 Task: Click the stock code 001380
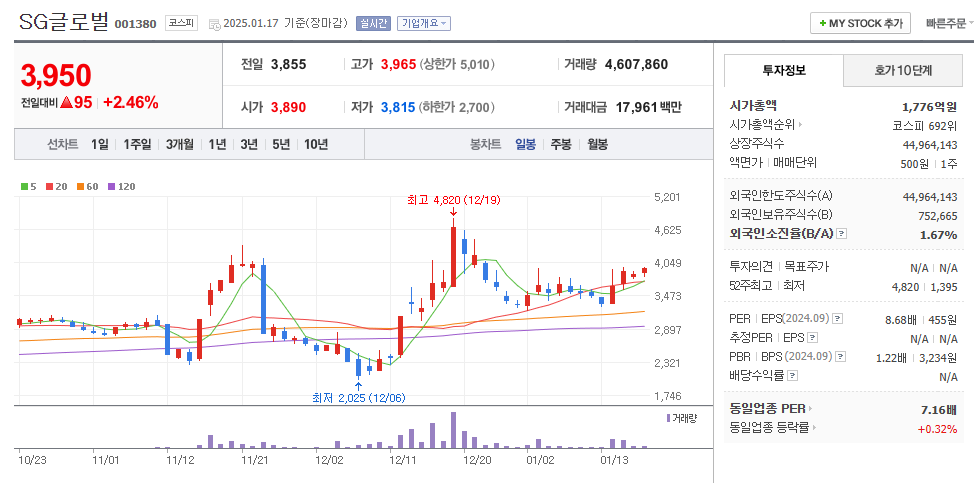click(x=136, y=24)
